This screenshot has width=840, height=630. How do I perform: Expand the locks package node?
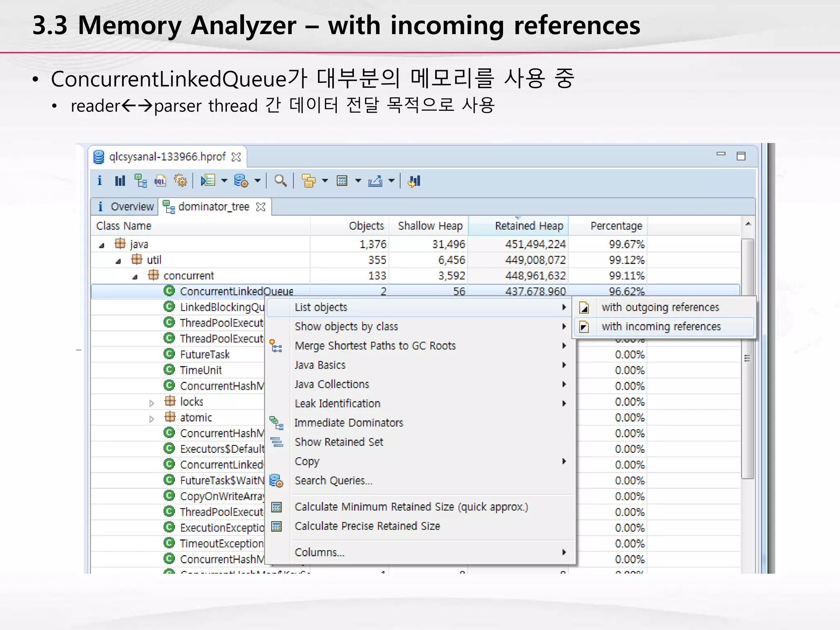(152, 403)
